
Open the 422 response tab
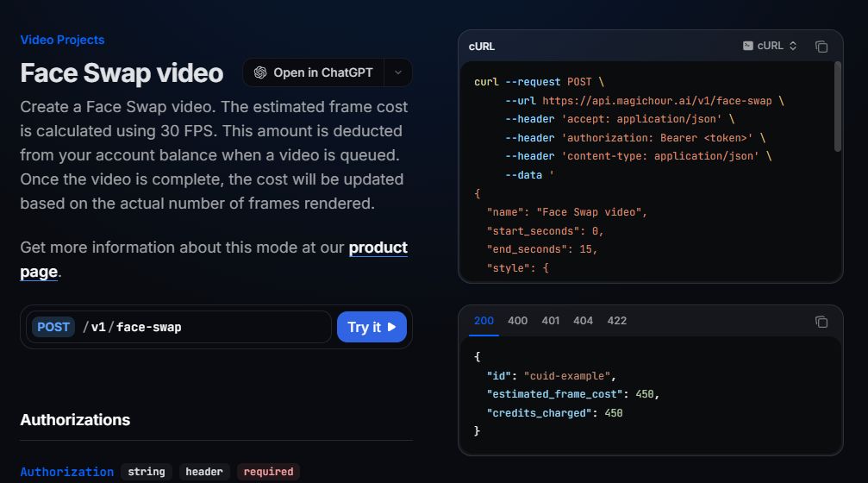point(616,321)
